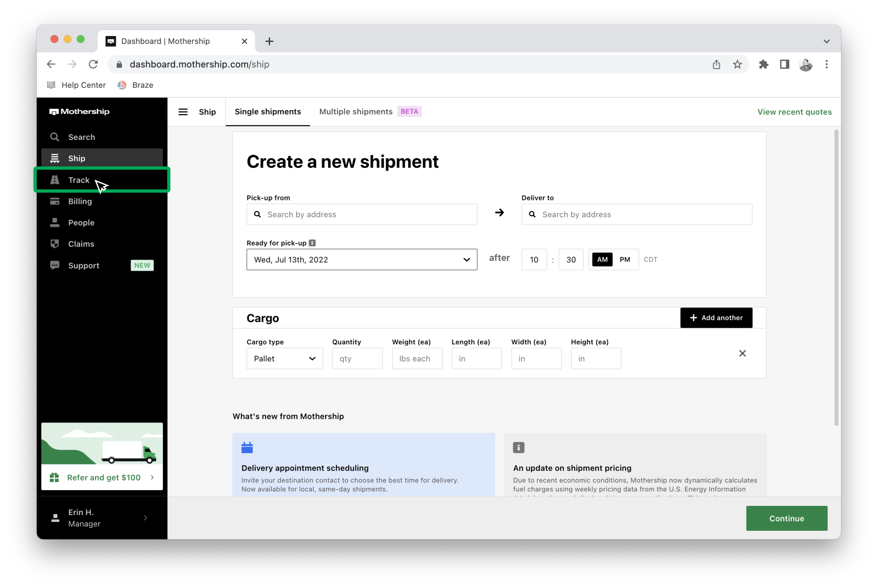Open Delivery appointment scheduling card
The height and width of the screenshot is (588, 878).
pos(364,464)
